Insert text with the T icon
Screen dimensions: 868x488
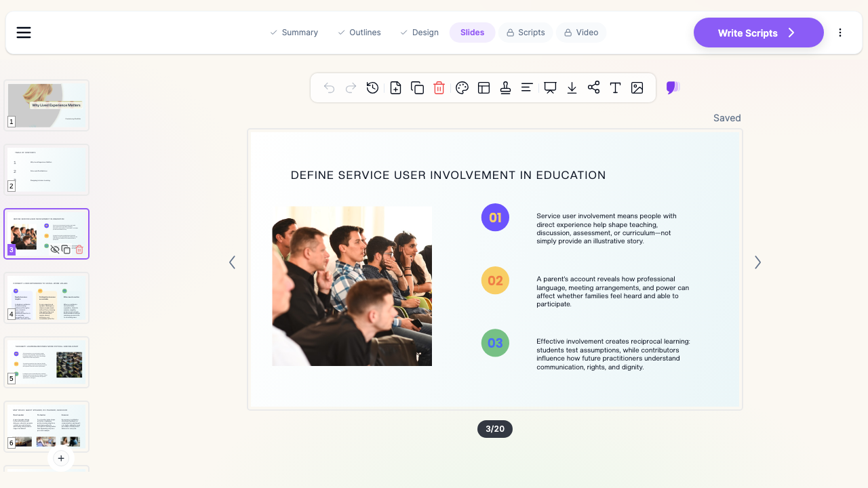(x=615, y=87)
